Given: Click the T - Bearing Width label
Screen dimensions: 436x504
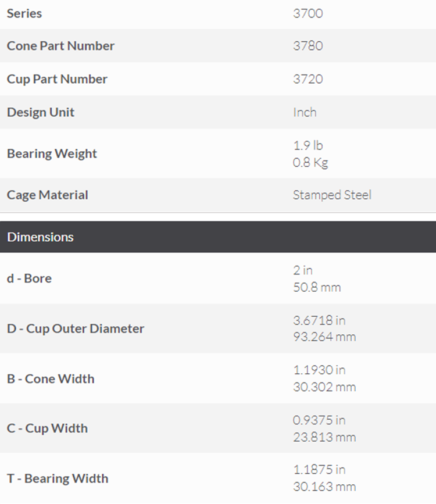Looking at the screenshot, I should pos(58,478).
